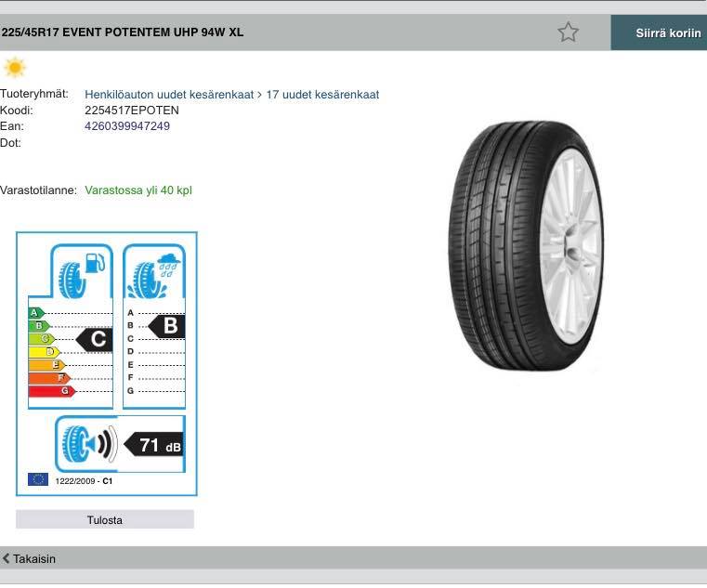Click the green A fuel class bar
Viewport: 707px width, 588px height.
[36, 312]
